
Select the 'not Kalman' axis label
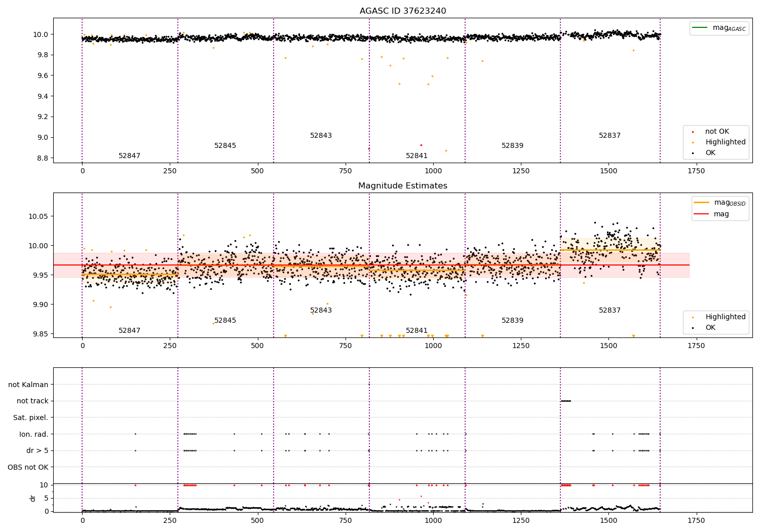tap(28, 385)
